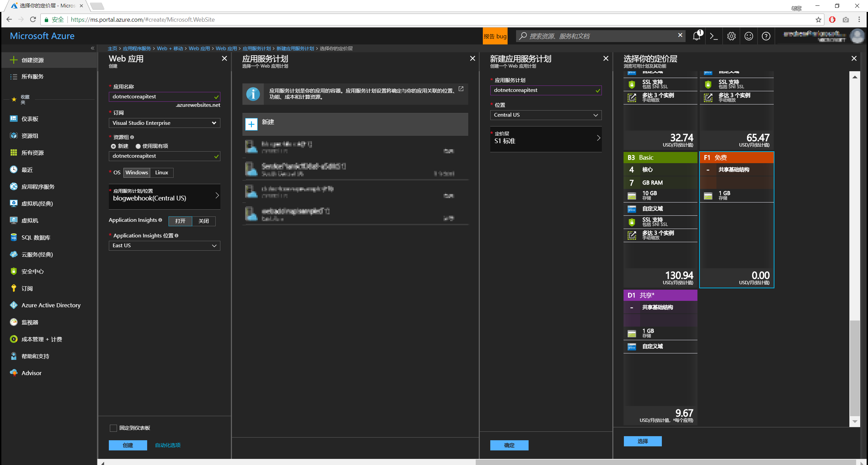Click the 确定 button
The image size is (868, 465).
coord(509,445)
